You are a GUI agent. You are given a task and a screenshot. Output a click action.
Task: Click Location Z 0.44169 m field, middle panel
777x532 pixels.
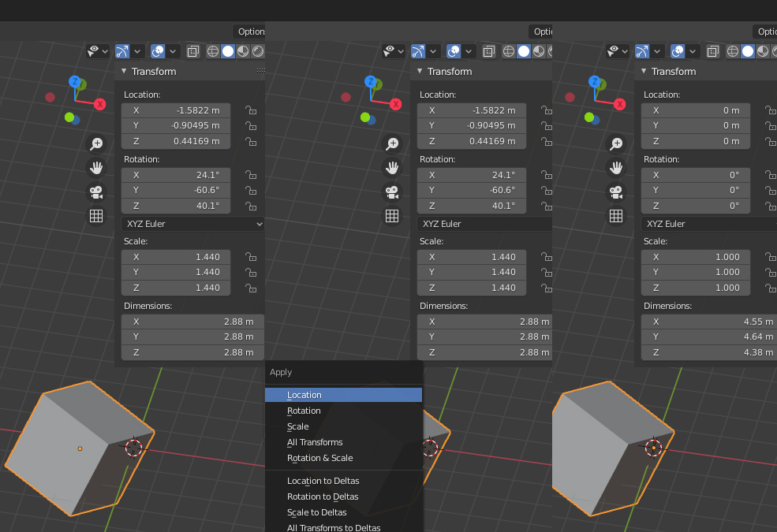click(472, 141)
